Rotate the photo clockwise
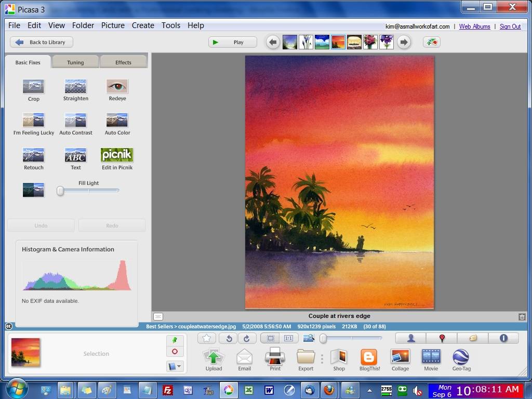Image resolution: width=532 pixels, height=399 pixels. pos(246,338)
